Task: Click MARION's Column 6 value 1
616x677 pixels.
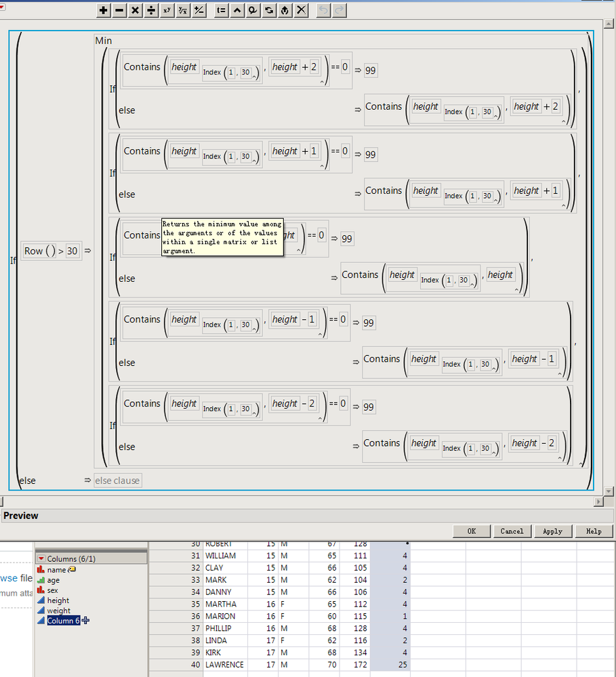Action: [x=405, y=616]
